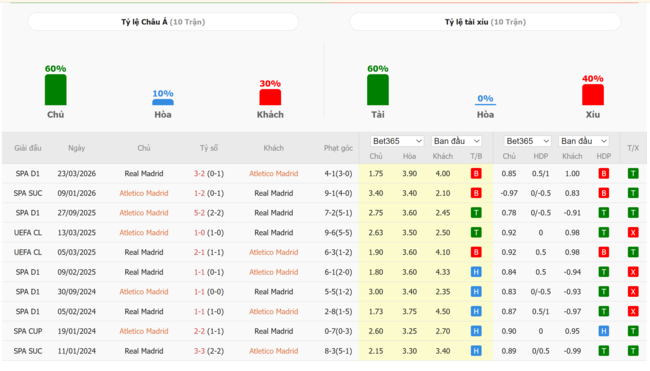Click the green 60% Chủ bar

click(56, 90)
